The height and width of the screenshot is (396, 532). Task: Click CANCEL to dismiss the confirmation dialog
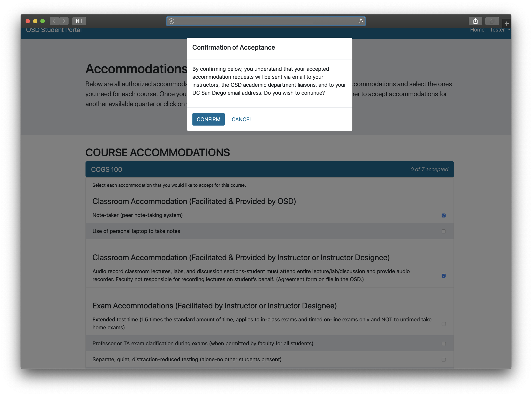242,119
